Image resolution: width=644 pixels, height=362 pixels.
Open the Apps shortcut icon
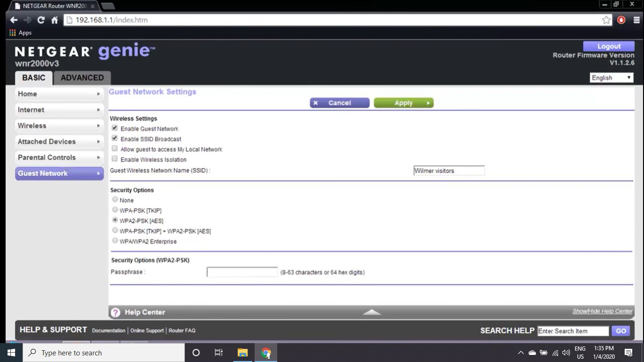pos(13,33)
